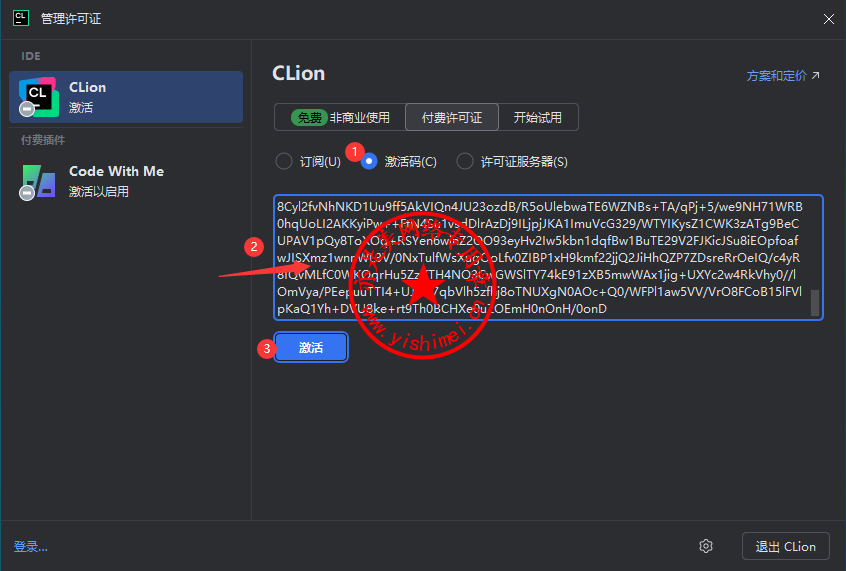846x571 pixels.
Task: Click the CLion heading text
Action: [298, 73]
